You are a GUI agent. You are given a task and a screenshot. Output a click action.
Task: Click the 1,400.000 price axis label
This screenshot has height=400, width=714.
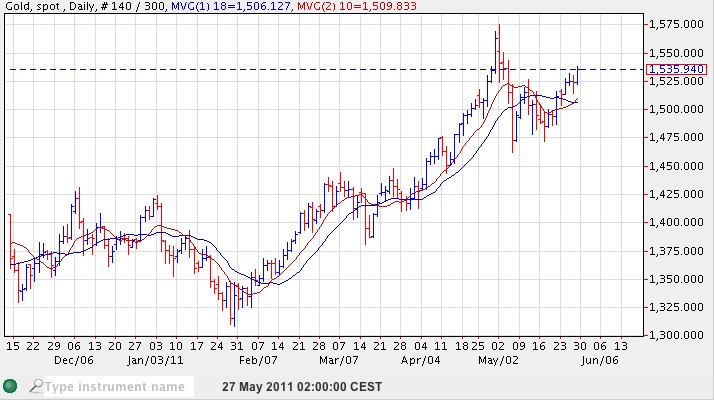(x=676, y=222)
